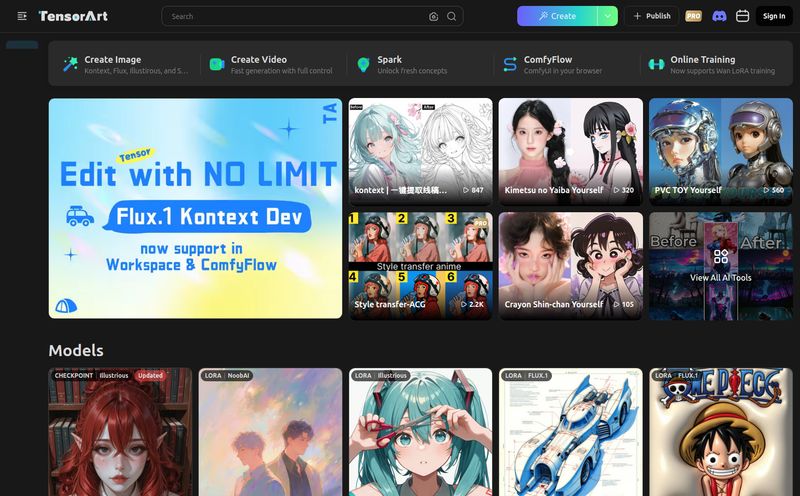This screenshot has width=800, height=496.
Task: Click the highlighted item in left sidebar
Action: tap(22, 45)
